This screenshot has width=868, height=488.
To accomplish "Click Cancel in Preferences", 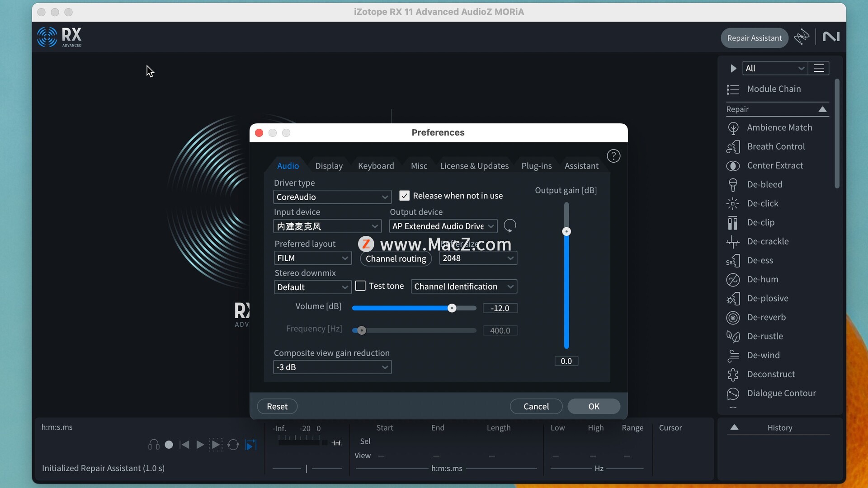I will 536,406.
